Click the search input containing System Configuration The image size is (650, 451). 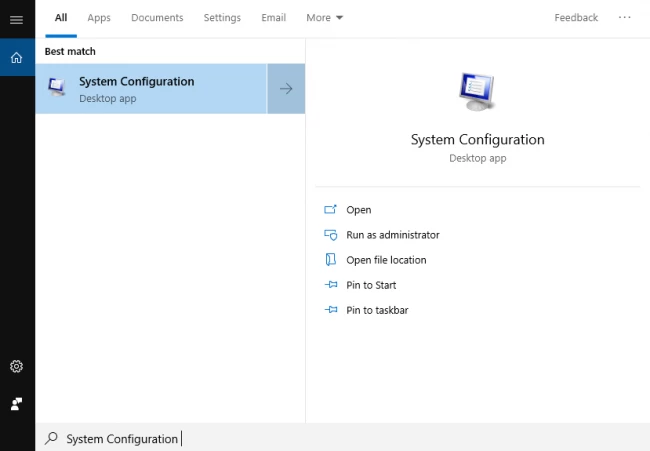[340, 438]
